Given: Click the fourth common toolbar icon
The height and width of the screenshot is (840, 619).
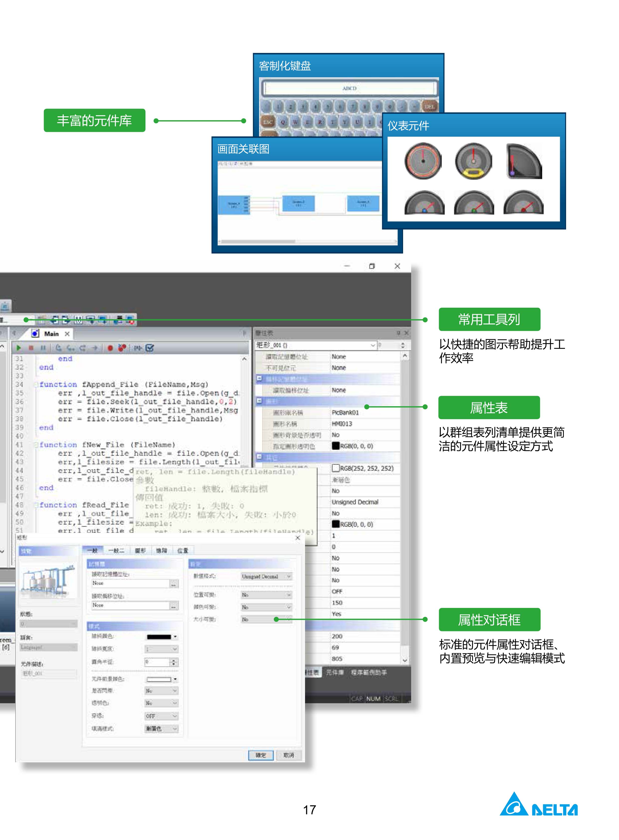Looking at the screenshot, I should pos(78,320).
